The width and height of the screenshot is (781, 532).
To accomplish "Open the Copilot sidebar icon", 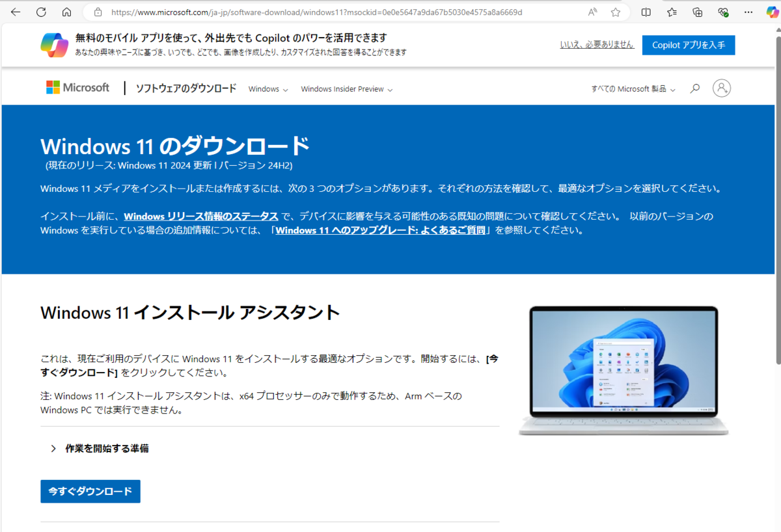I will [x=772, y=12].
